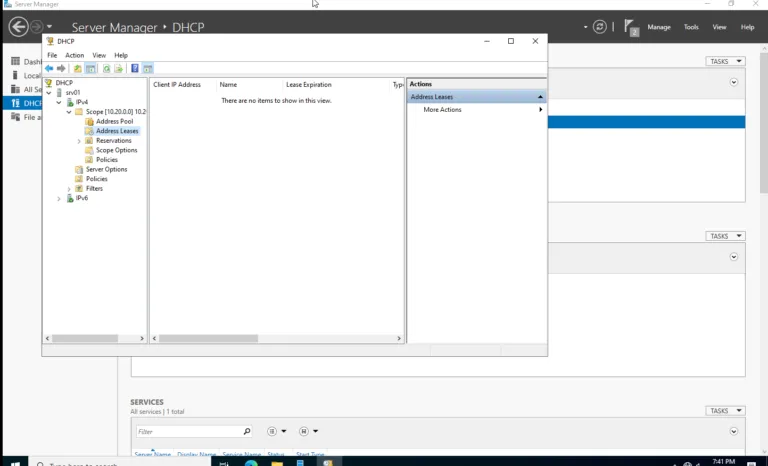
Task: Open the Tools menu in Server Manager
Action: click(x=691, y=27)
